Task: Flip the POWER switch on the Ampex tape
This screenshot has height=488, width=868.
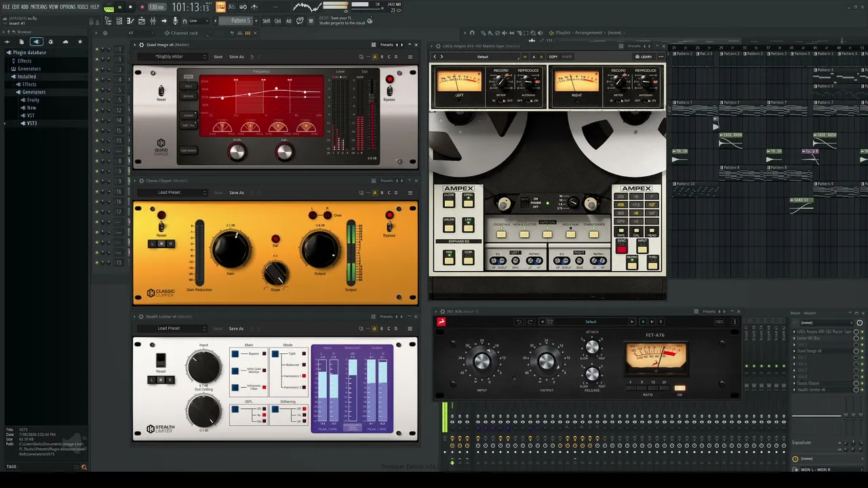Action: 525,203
